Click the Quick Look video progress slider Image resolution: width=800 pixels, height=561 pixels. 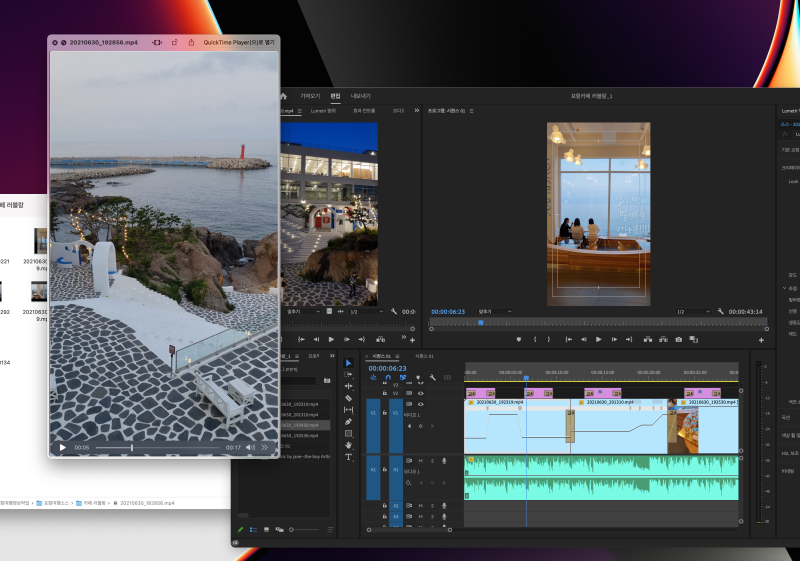point(160,447)
